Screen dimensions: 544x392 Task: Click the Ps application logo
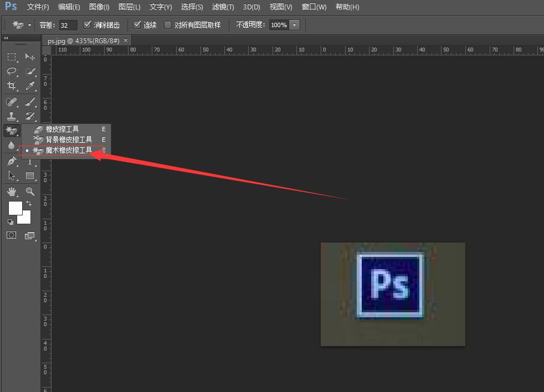pos(11,6)
